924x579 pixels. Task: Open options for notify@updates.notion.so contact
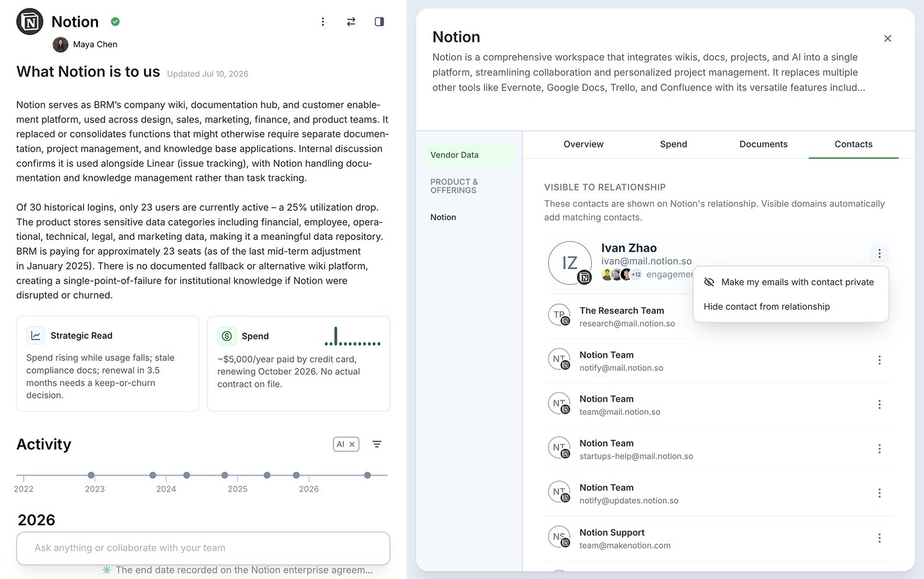[x=879, y=493]
